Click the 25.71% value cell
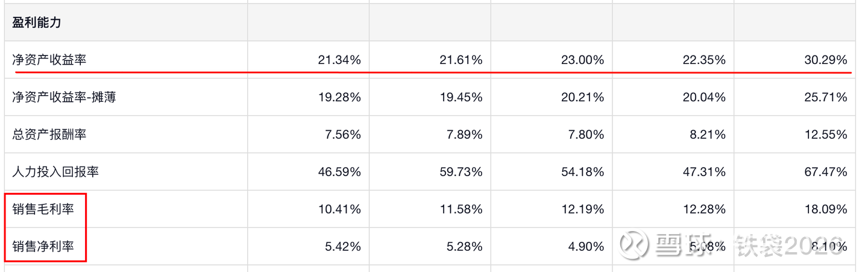 pos(826,96)
